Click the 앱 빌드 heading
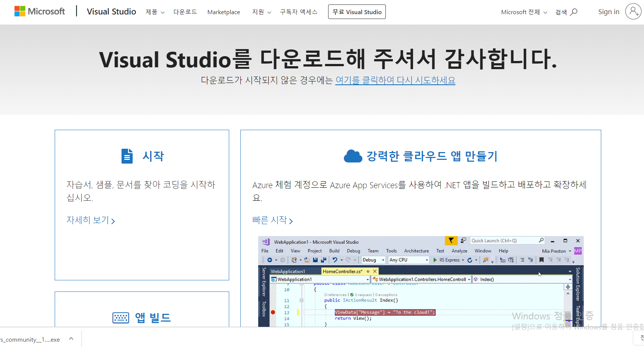 click(x=153, y=318)
